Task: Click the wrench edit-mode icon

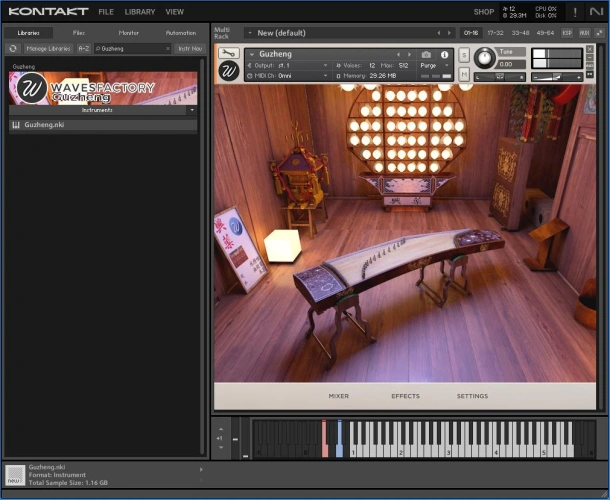Action: [228, 54]
